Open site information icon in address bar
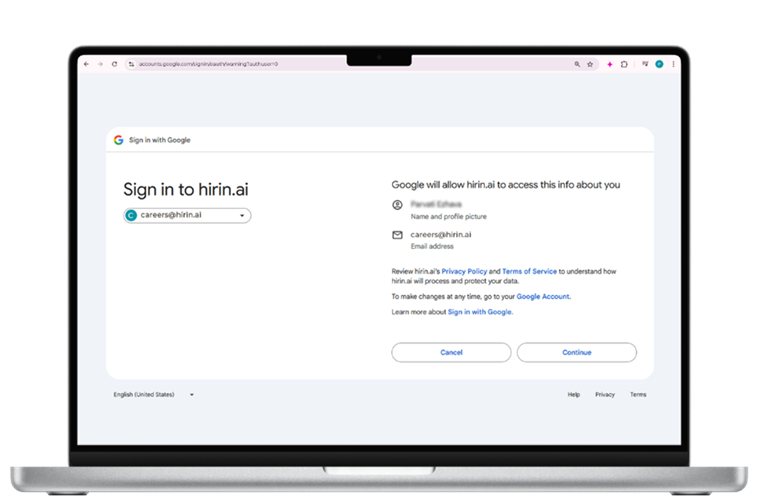The image size is (758, 499). (x=131, y=64)
